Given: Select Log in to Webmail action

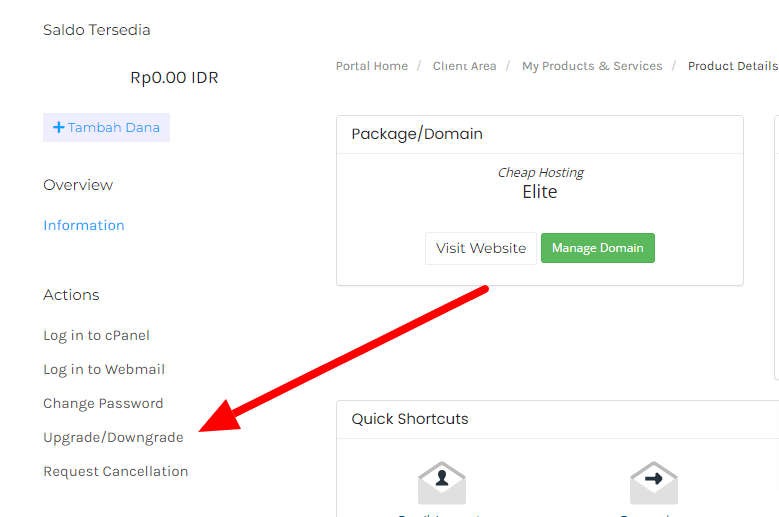Looking at the screenshot, I should (x=104, y=369).
